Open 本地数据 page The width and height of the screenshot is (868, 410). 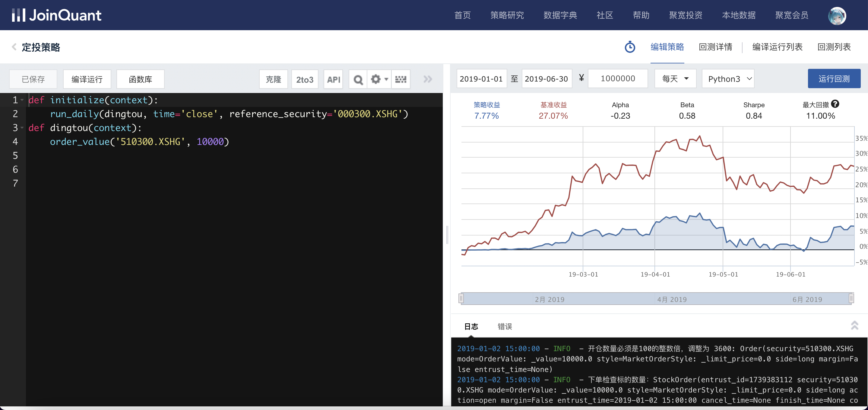coord(739,15)
